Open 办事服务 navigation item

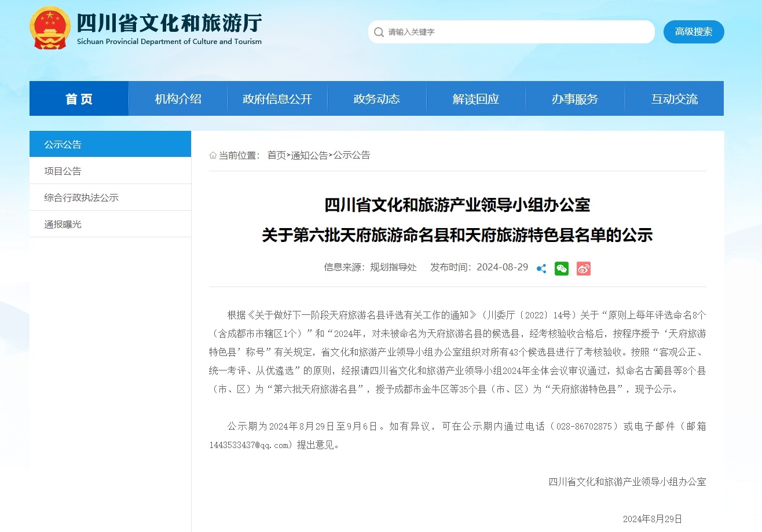pyautogui.click(x=574, y=98)
